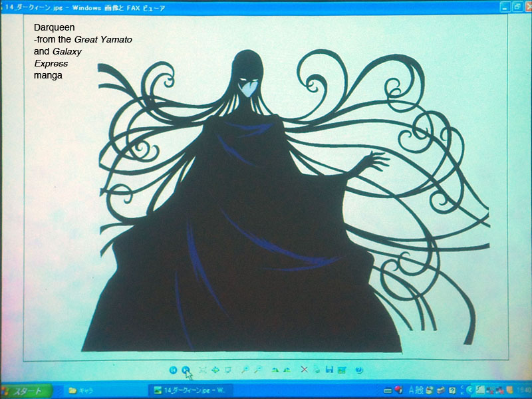
Task: Open the image for editing
Action: 342,370
